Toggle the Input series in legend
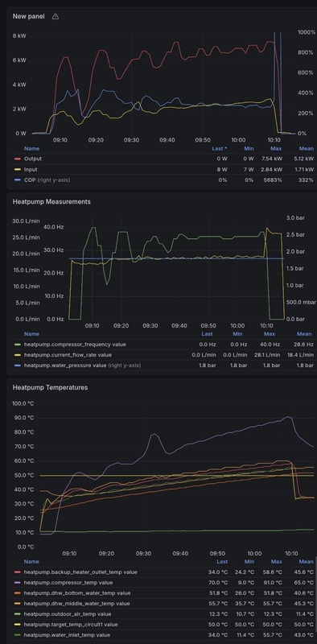Screen dimensions: 317x644 [31, 169]
